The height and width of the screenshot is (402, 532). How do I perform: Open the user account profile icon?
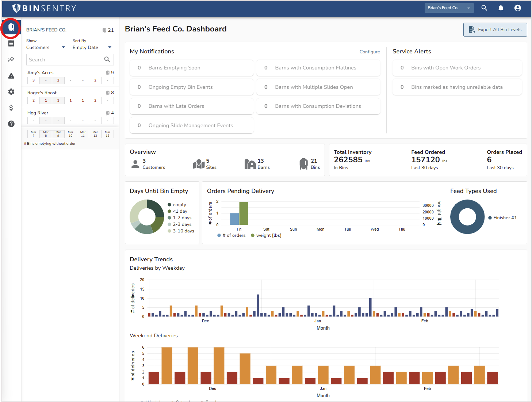coord(517,8)
